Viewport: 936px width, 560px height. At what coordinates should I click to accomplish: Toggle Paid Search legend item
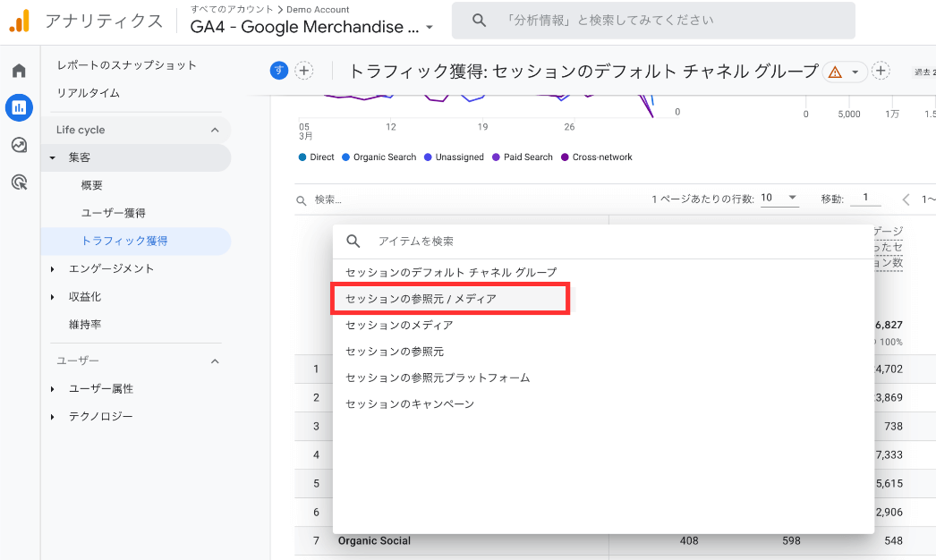click(523, 157)
